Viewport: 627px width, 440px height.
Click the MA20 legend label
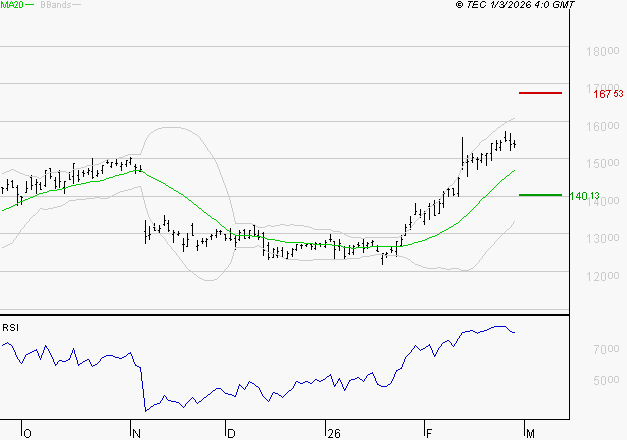(12, 5)
